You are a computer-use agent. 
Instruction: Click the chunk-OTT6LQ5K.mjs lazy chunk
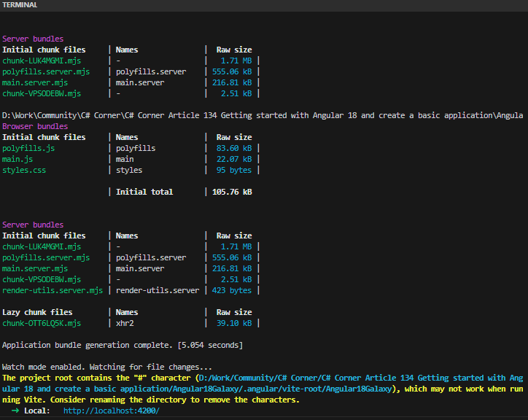point(42,323)
